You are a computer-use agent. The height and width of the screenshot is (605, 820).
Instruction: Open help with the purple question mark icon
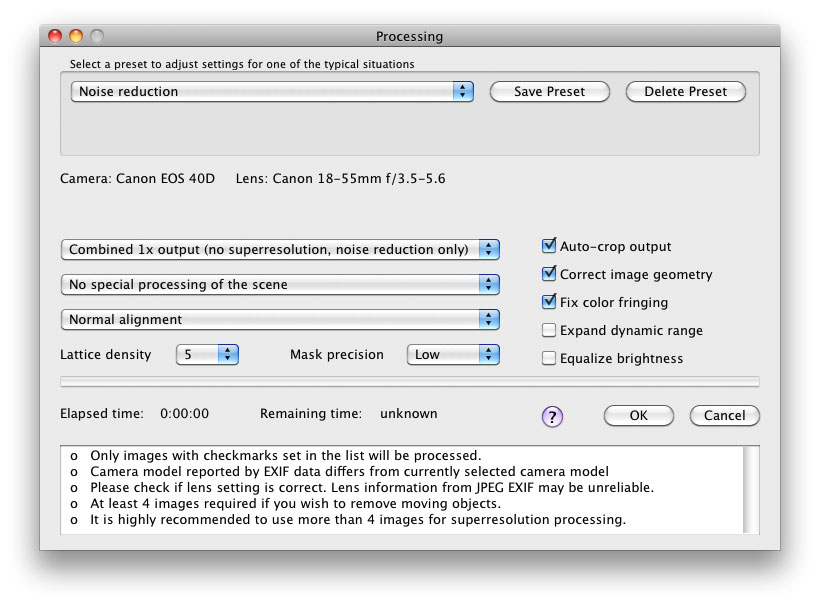[552, 417]
